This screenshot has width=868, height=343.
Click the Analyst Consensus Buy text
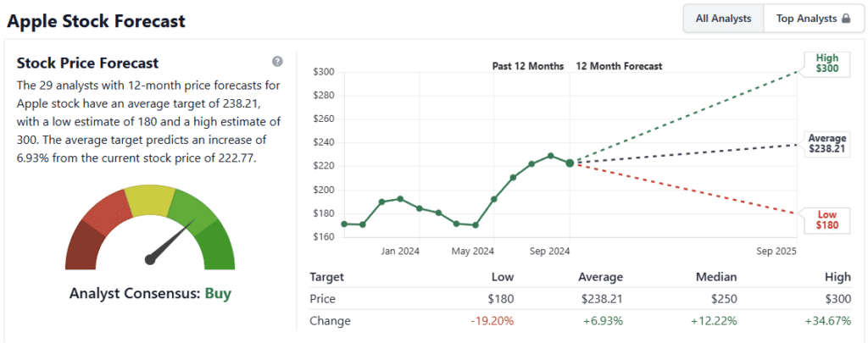click(151, 294)
